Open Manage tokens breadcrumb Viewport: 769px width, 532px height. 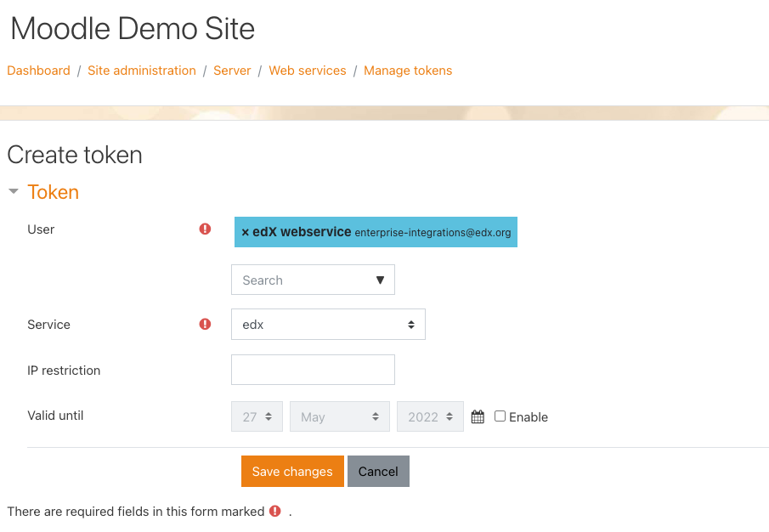[408, 71]
